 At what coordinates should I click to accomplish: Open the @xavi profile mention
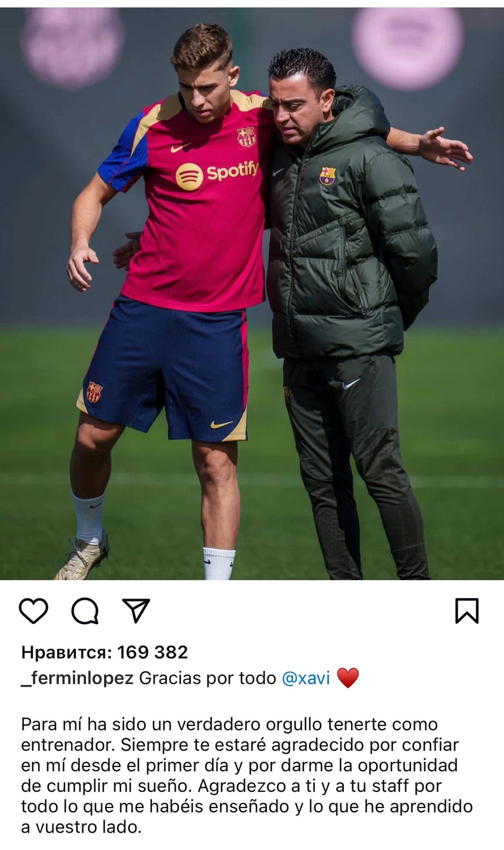point(306,678)
